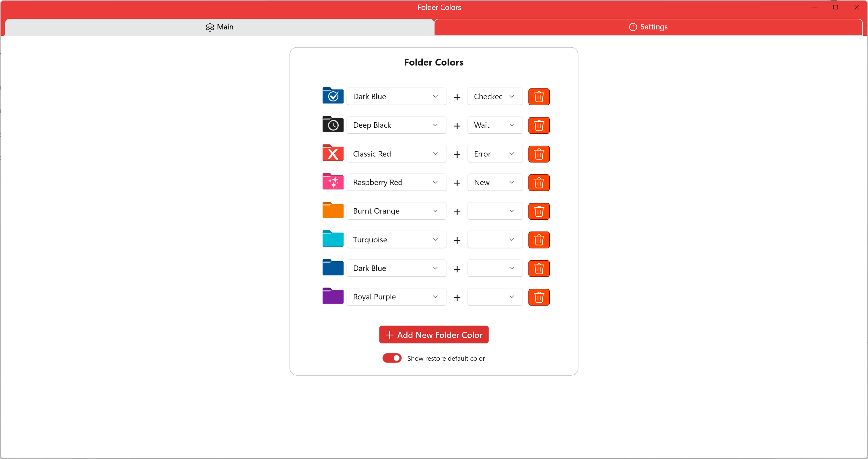Open the Checked overlay dropdown
This screenshot has height=459, width=868.
[x=494, y=97]
